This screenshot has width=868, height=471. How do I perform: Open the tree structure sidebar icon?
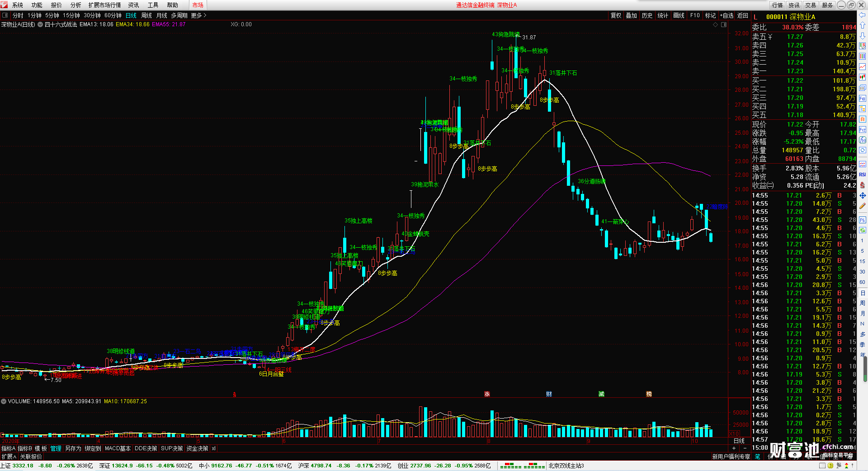[x=863, y=108]
